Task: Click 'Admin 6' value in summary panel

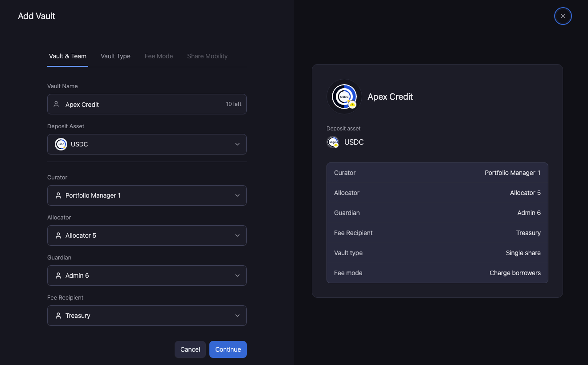Action: coord(529,213)
